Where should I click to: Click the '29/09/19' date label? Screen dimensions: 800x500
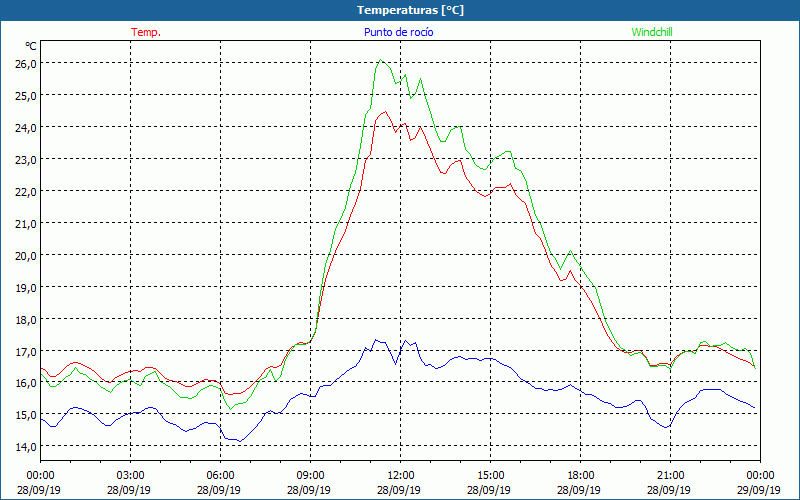759,490
